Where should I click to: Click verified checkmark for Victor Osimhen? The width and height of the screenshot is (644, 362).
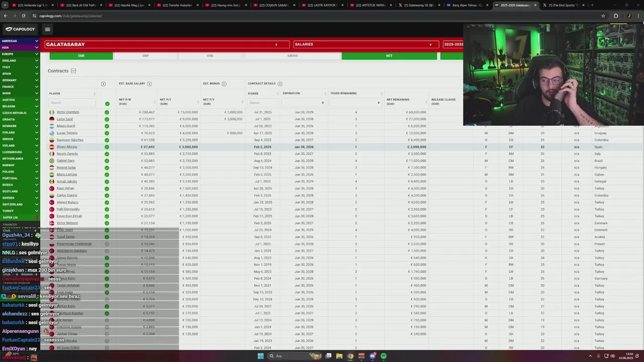(x=107, y=112)
